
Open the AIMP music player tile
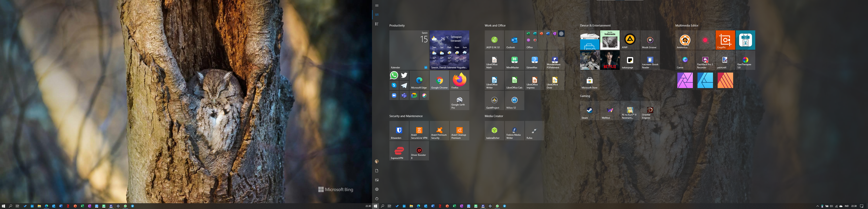(630, 40)
